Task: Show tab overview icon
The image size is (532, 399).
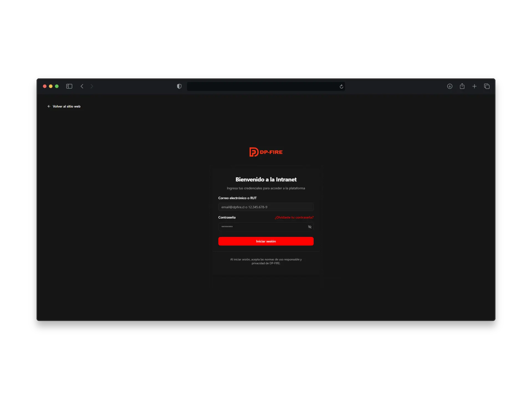Action: click(x=487, y=86)
